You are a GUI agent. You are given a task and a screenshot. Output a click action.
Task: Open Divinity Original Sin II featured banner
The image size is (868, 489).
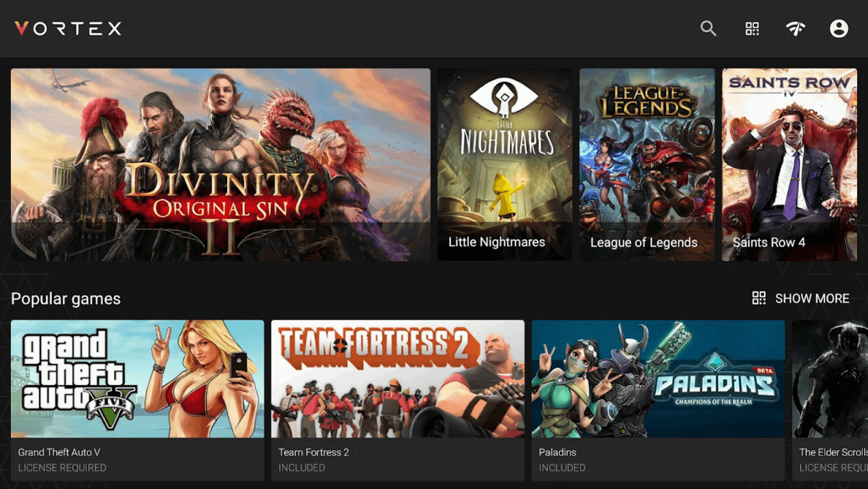220,165
